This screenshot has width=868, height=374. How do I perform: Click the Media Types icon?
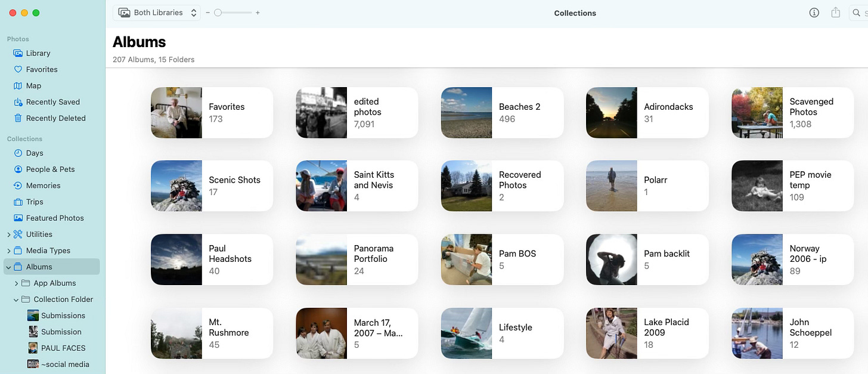pos(18,251)
